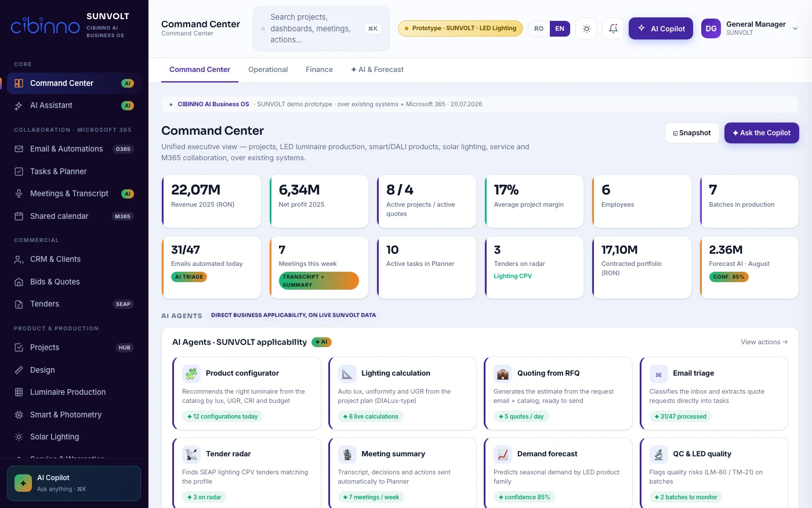The height and width of the screenshot is (508, 812).
Task: Open the AI & Forecast tab
Action: pyautogui.click(x=377, y=70)
